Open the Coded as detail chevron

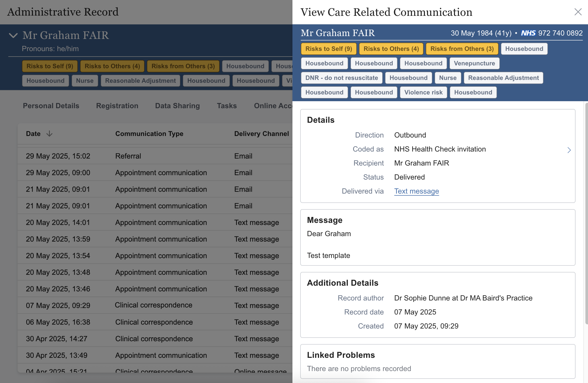click(569, 150)
